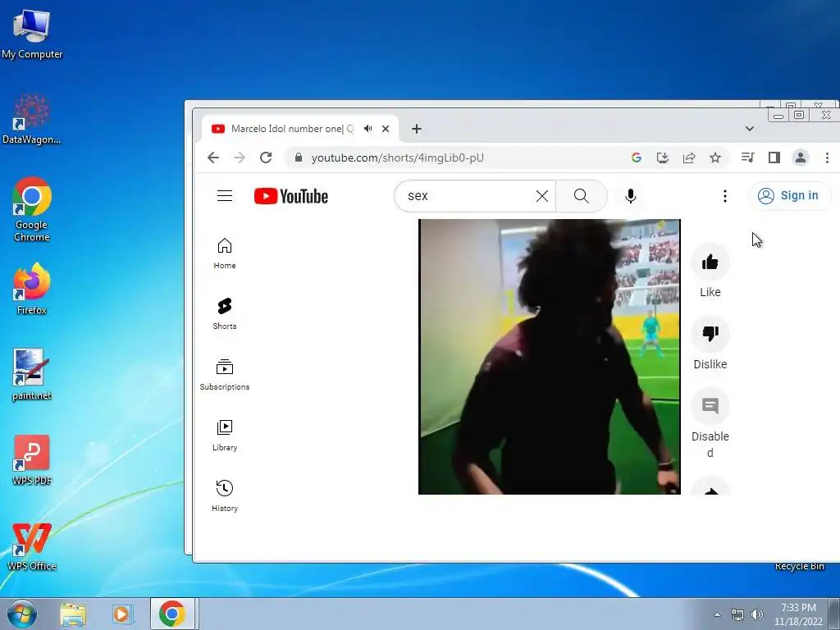Open YouTube settings three-dot menu

[x=725, y=196]
